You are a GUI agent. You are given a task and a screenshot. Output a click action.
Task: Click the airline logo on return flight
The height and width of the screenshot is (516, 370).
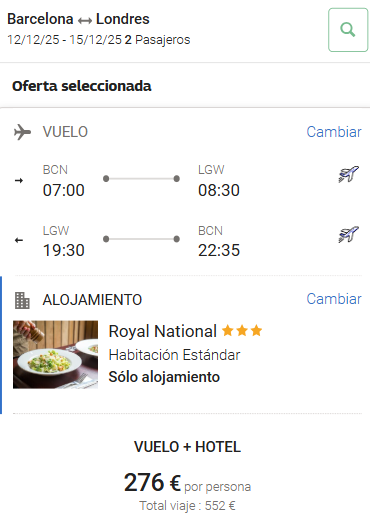[349, 234]
